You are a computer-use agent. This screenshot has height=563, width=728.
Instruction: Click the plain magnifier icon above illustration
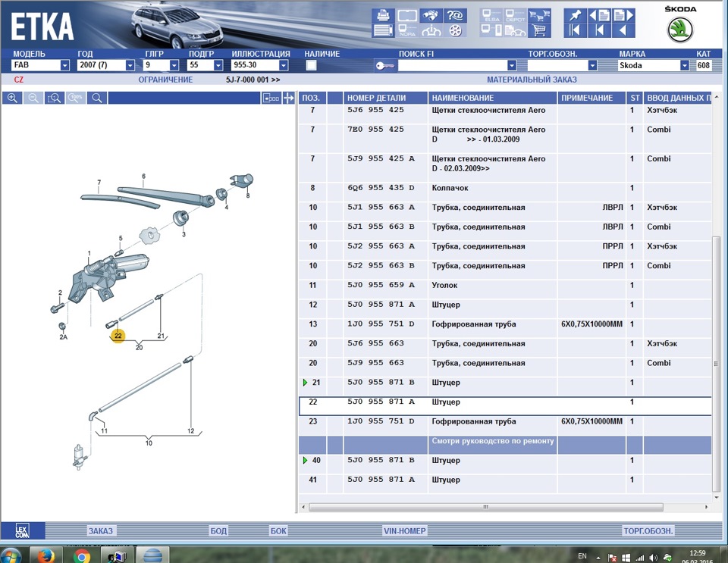(97, 98)
